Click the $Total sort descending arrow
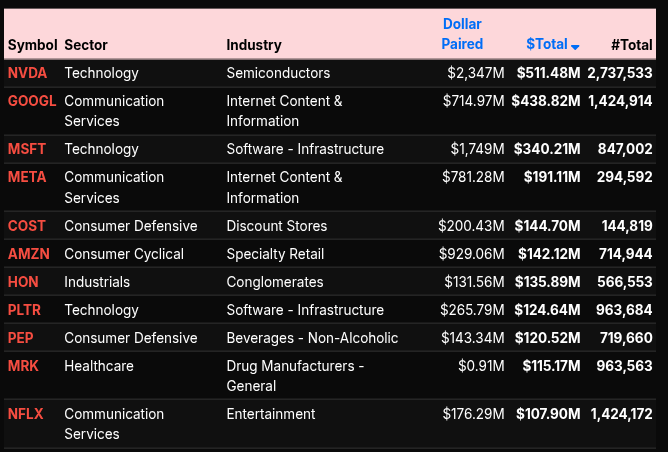The width and height of the screenshot is (668, 452). (x=576, y=46)
